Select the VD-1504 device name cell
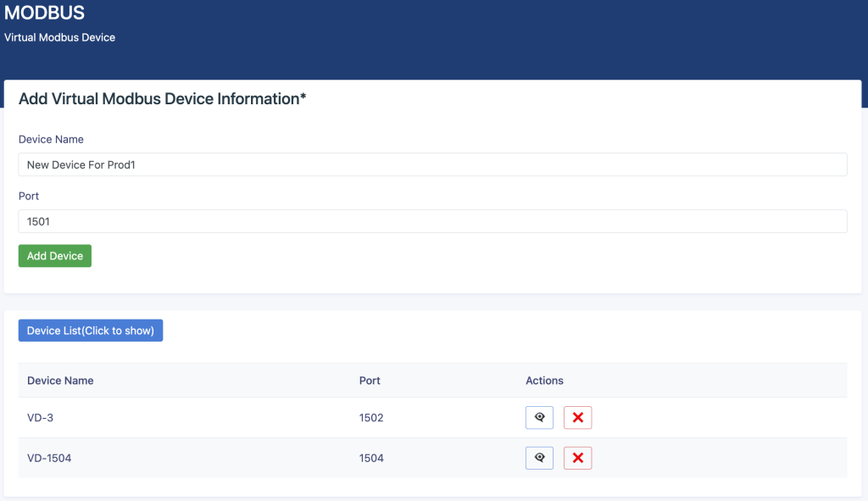The height and width of the screenshot is (501, 868). coord(49,458)
